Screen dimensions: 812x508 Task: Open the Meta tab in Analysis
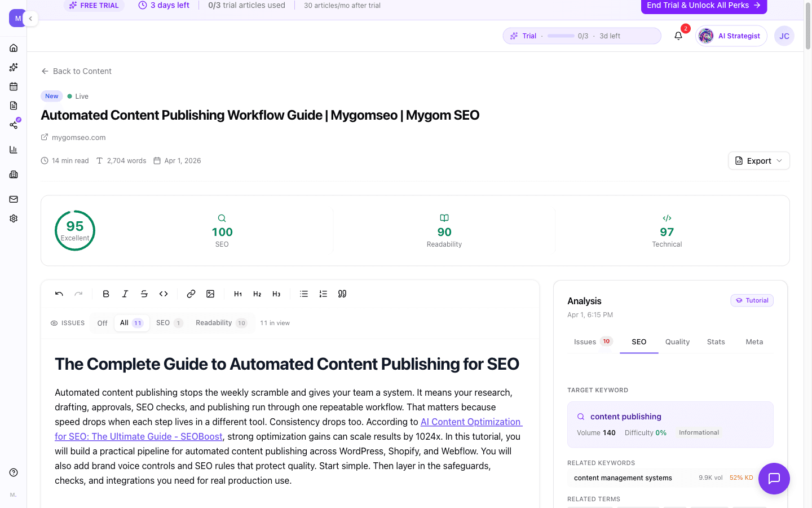(x=754, y=341)
